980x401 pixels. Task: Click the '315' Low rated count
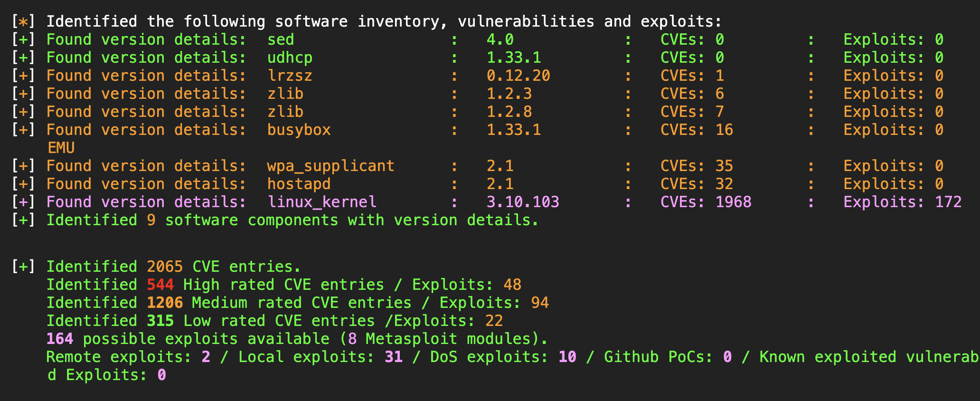pyautogui.click(x=160, y=321)
